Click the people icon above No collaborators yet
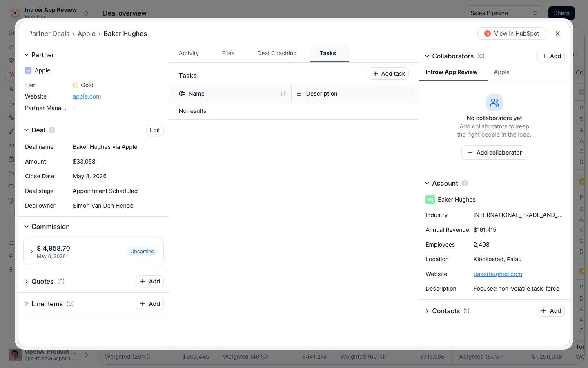Image resolution: width=588 pixels, height=368 pixels. point(494,103)
